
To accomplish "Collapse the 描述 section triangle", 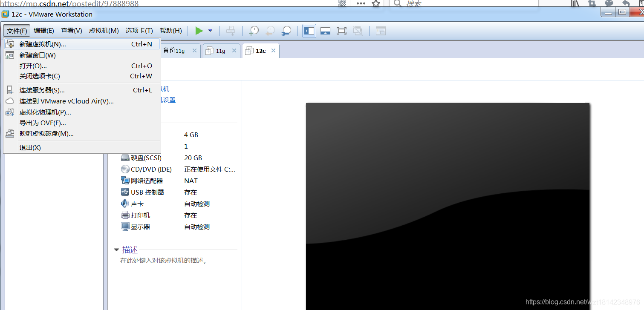I will [x=116, y=250].
